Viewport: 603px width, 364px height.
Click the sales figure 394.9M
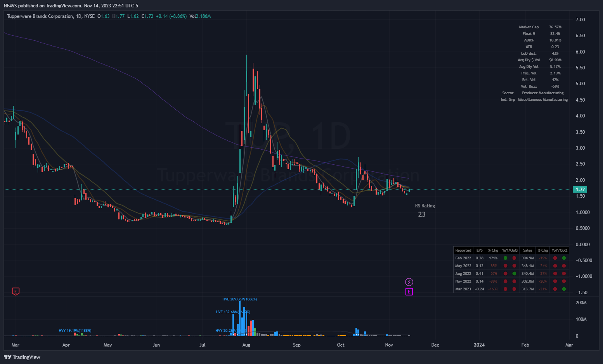pos(528,258)
